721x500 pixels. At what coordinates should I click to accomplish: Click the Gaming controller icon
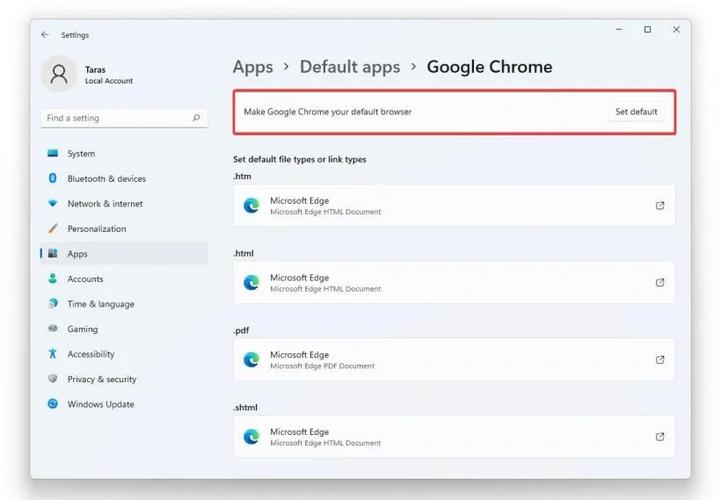click(53, 328)
